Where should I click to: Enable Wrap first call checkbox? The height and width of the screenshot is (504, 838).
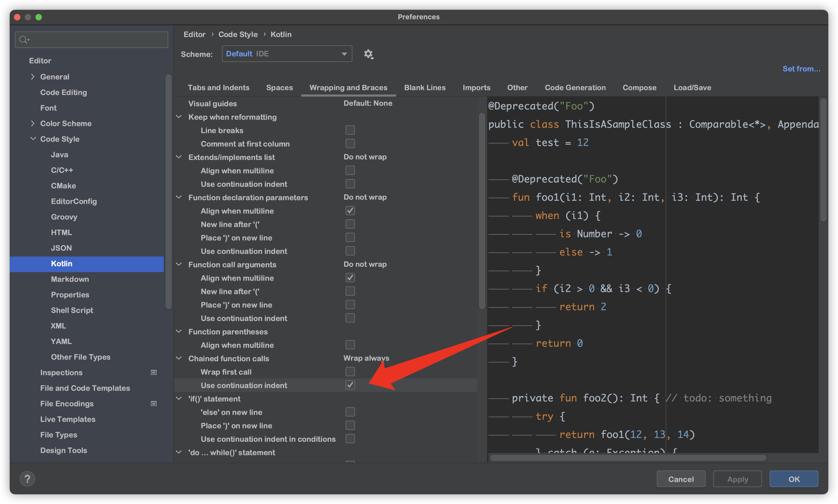coord(350,371)
